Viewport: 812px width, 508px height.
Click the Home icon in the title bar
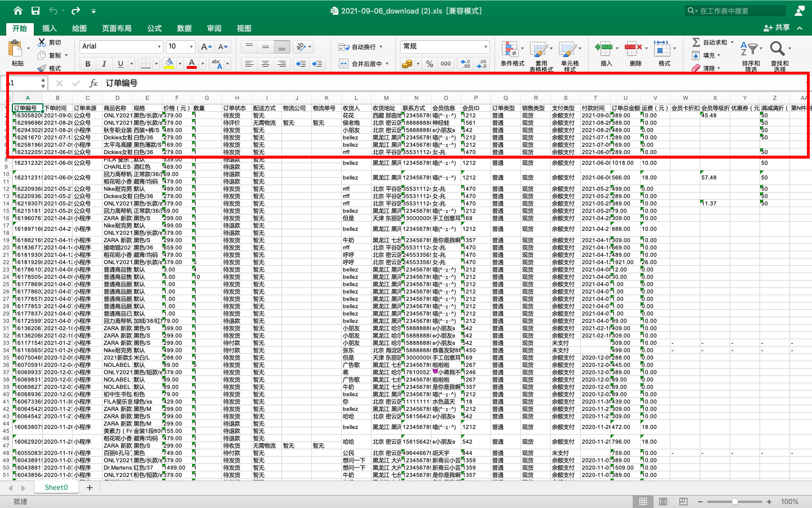[18, 11]
